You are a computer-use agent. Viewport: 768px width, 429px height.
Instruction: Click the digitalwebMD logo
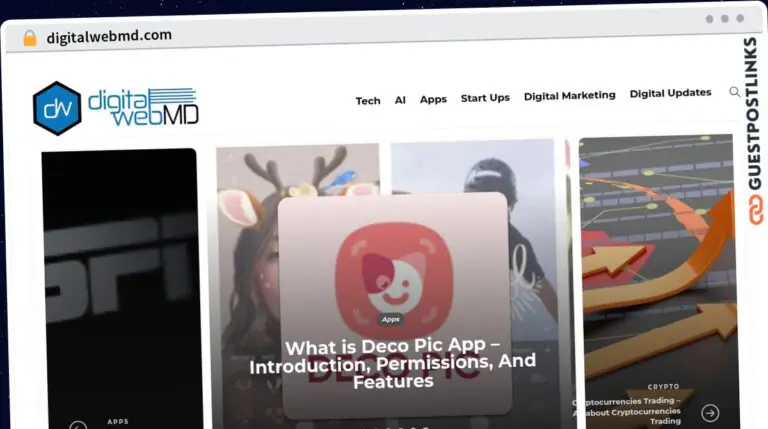pos(116,108)
